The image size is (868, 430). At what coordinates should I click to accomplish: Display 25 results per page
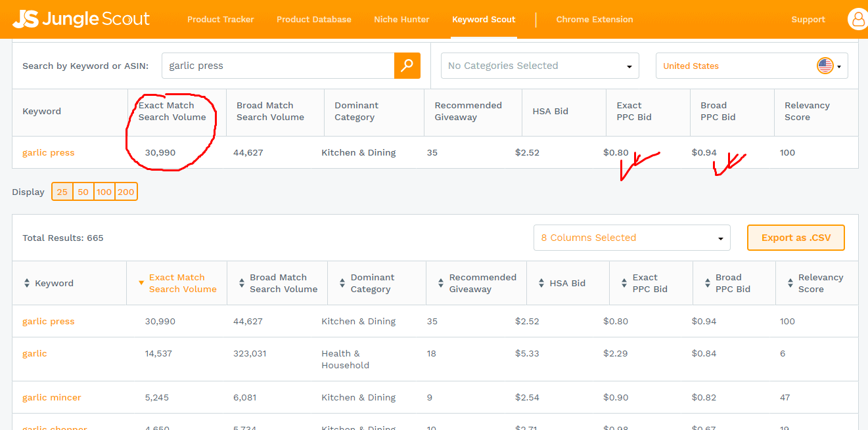click(x=62, y=192)
